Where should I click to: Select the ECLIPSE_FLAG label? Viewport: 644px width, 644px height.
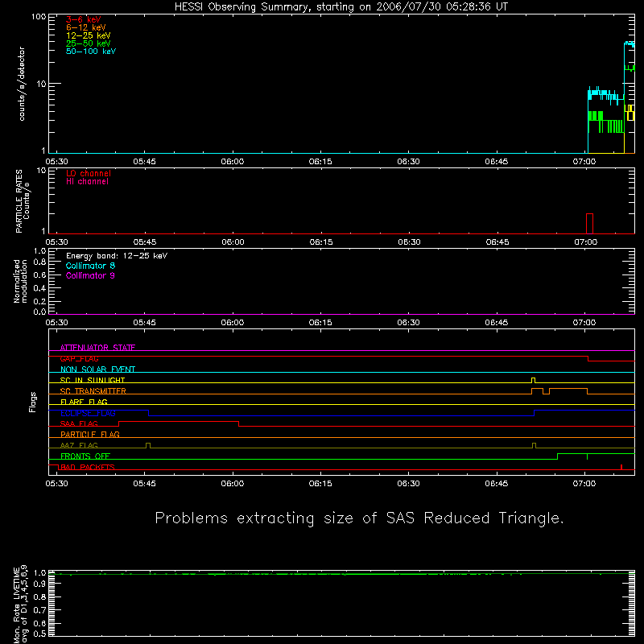pos(88,413)
